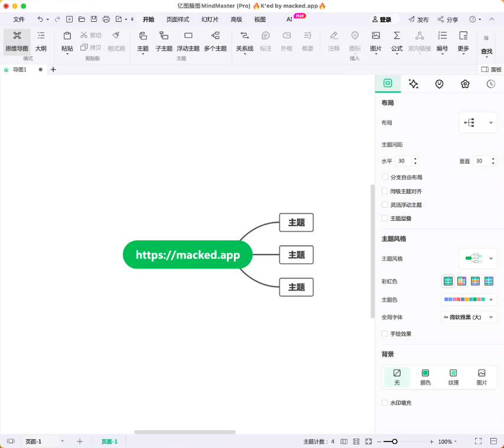Image resolution: width=504 pixels, height=448 pixels.
Task: Save the document with the disk icon
Action: click(94, 19)
